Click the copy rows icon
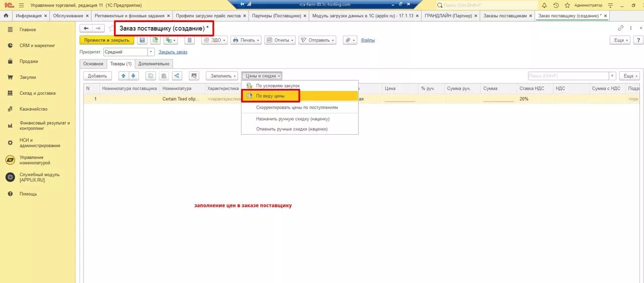 (150, 76)
